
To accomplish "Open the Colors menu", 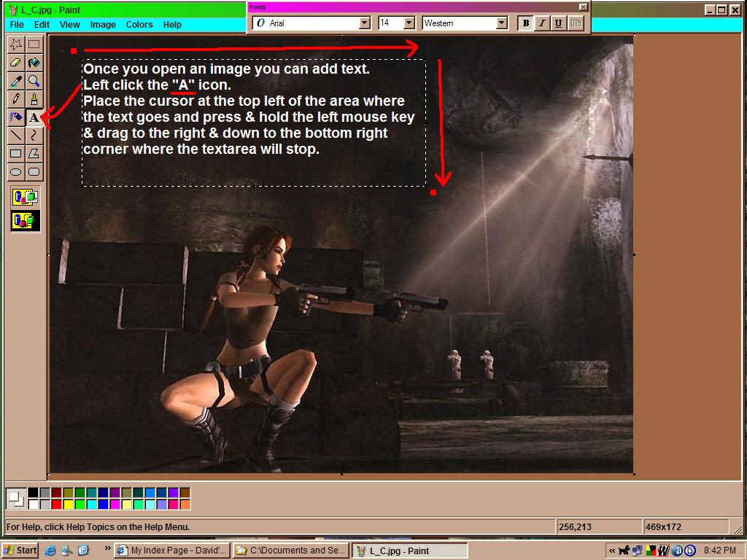I will tap(139, 24).
